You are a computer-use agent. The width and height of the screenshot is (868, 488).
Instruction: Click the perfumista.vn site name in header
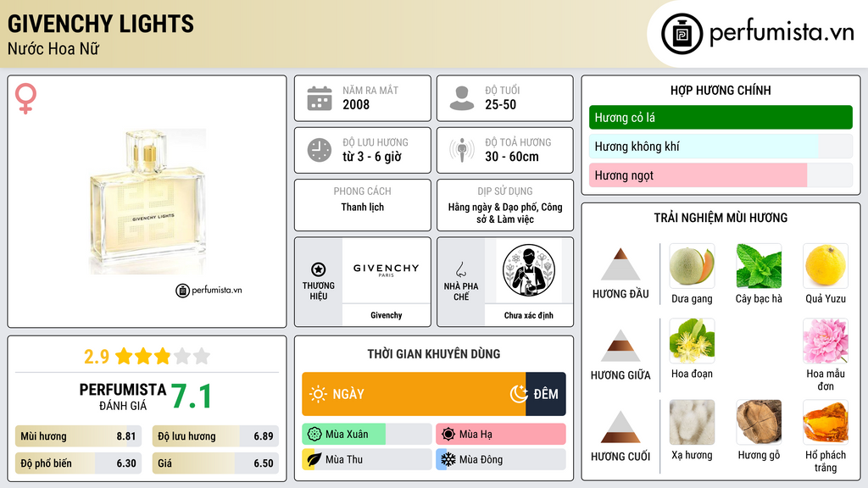click(781, 33)
